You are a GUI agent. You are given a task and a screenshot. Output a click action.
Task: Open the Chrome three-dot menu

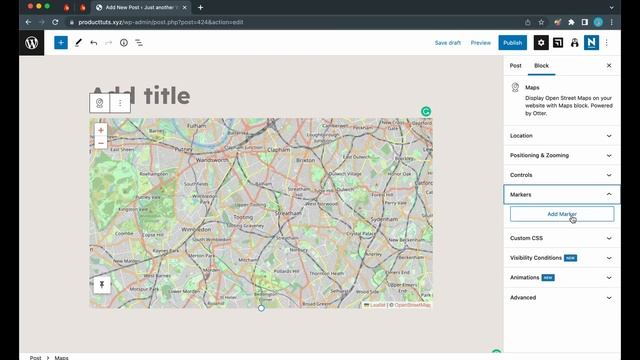coord(611,22)
